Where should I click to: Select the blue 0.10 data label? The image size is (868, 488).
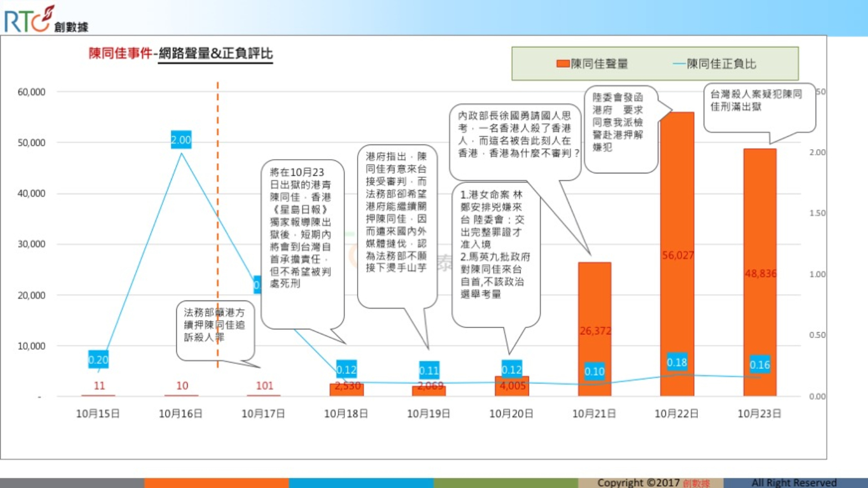tap(594, 372)
